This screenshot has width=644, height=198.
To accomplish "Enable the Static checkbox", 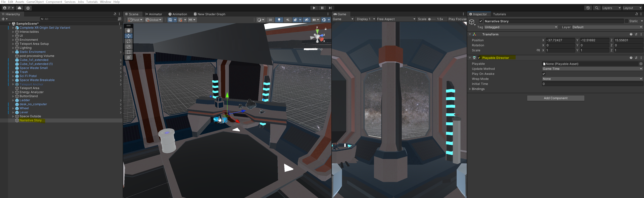I will coord(627,21).
